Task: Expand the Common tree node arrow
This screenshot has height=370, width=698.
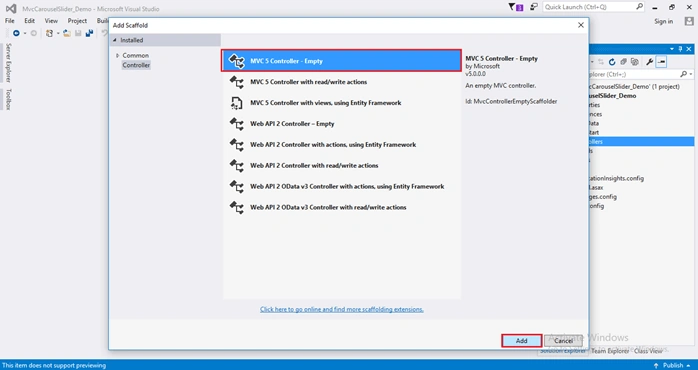Action: coord(118,56)
